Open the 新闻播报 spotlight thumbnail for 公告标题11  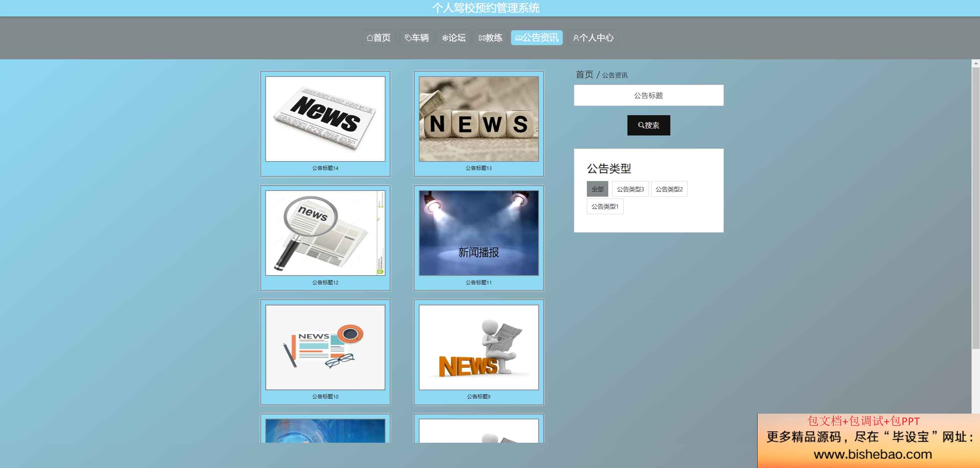tap(479, 233)
